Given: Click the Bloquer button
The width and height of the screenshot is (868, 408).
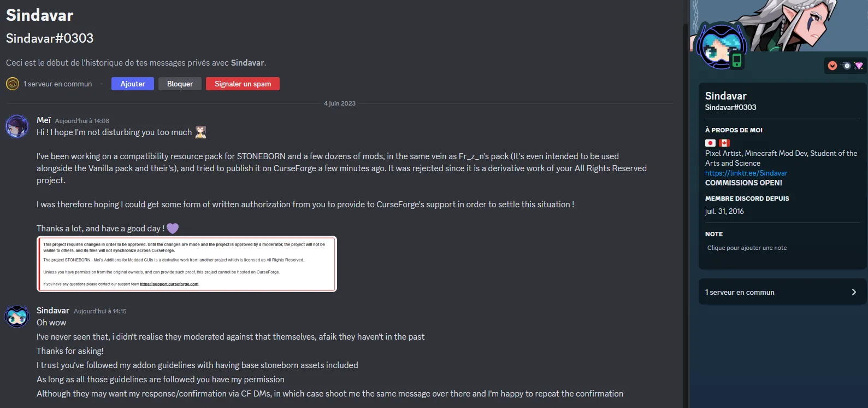Looking at the screenshot, I should (x=180, y=84).
